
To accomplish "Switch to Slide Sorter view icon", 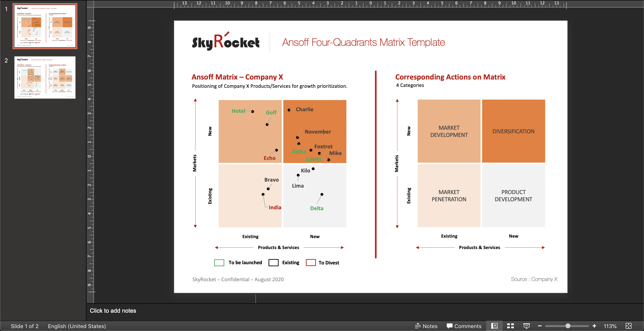I will [510, 326].
